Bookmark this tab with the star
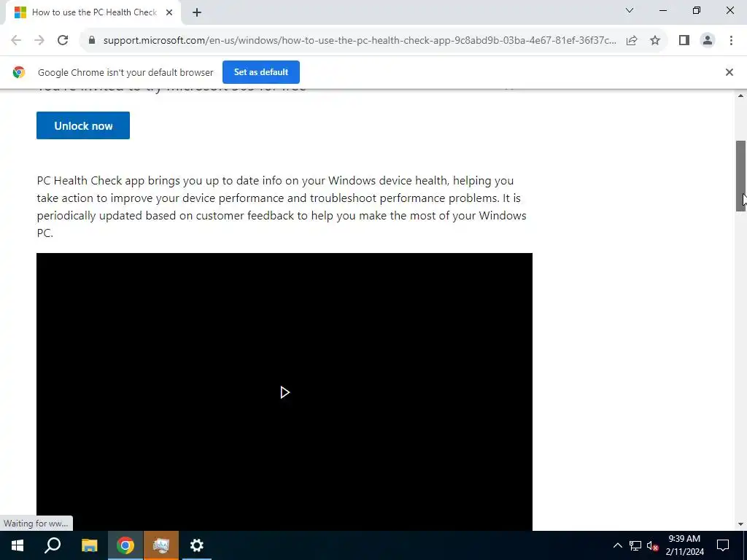 tap(655, 41)
